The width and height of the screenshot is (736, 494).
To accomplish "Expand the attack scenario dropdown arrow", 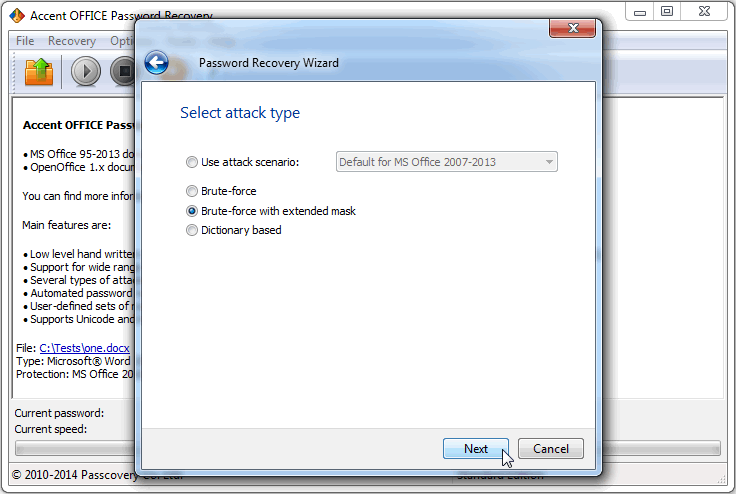I will point(549,162).
